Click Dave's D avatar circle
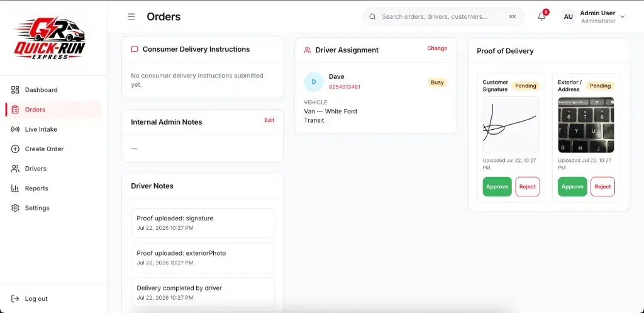Viewport: 644px width, 313px height. pyautogui.click(x=314, y=82)
